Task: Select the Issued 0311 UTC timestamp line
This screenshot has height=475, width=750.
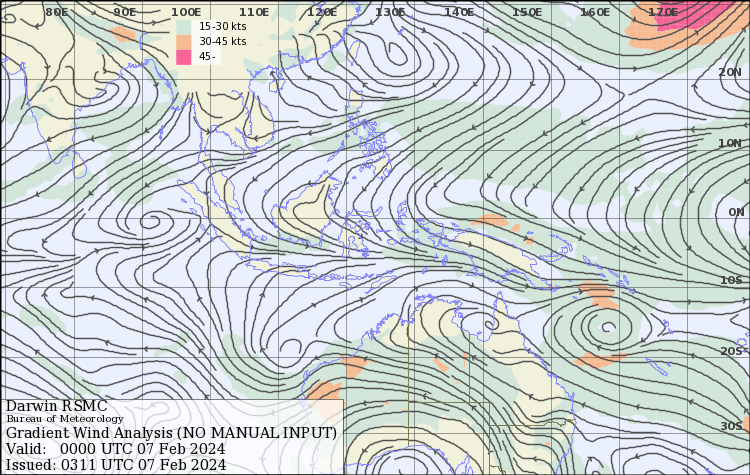Action: point(116,464)
